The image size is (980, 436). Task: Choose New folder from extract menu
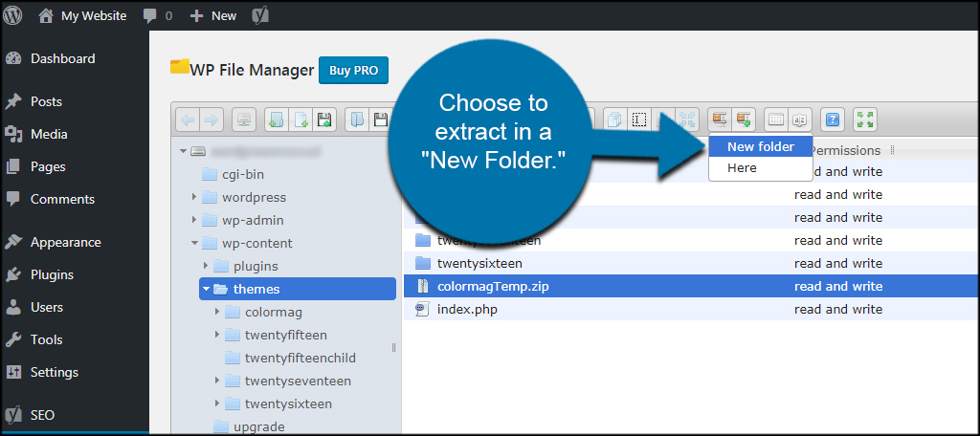[761, 147]
